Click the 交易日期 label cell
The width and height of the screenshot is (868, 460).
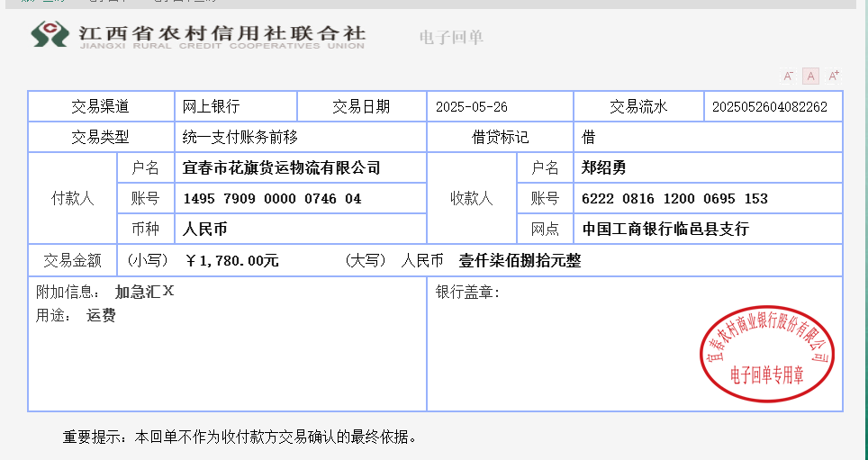click(361, 106)
